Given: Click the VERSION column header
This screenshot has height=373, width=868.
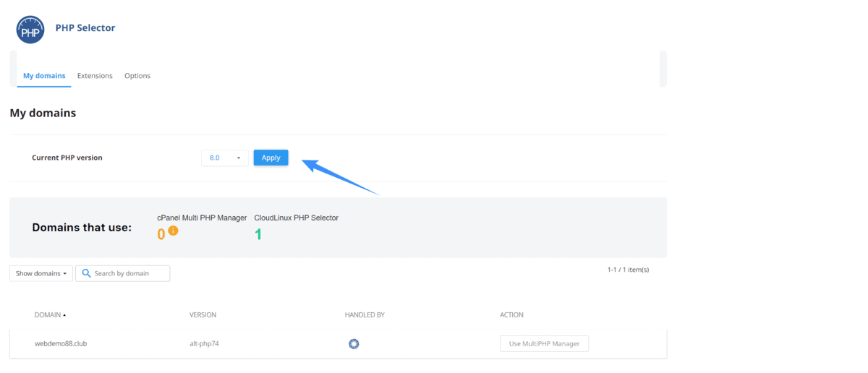Looking at the screenshot, I should (203, 315).
